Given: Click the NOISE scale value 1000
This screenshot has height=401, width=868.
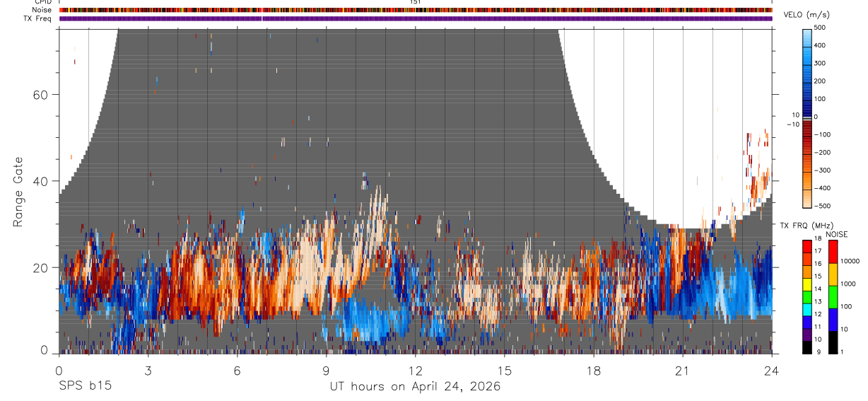Looking at the screenshot, I should click(x=848, y=284).
